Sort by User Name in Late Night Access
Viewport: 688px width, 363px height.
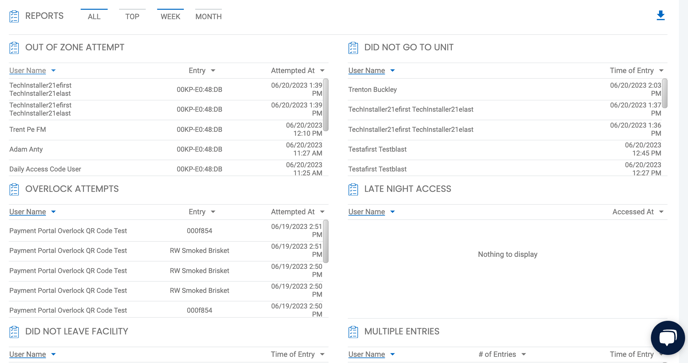366,212
